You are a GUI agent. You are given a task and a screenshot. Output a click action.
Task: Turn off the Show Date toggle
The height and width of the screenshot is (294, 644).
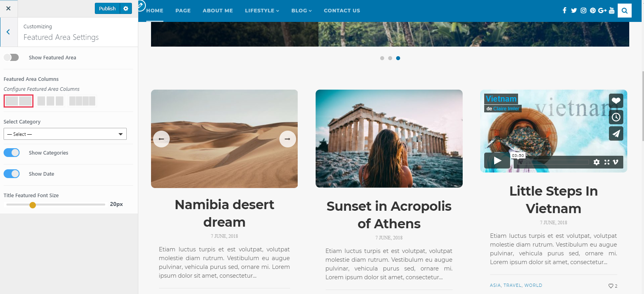coord(12,174)
